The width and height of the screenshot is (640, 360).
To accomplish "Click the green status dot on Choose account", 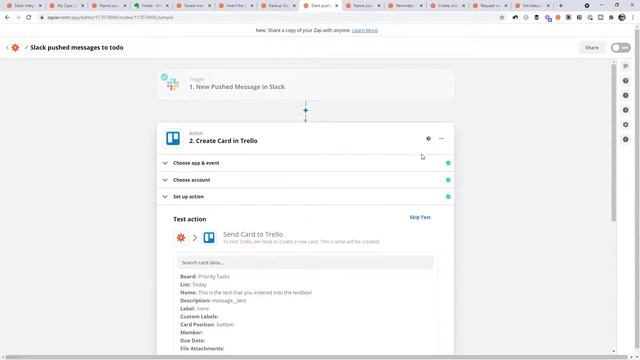I will [x=448, y=180].
